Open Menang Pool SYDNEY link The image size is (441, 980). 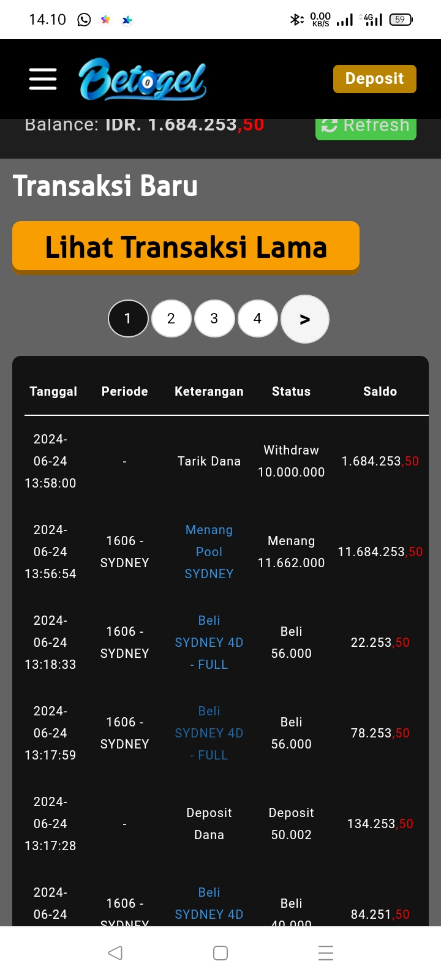pos(209,552)
